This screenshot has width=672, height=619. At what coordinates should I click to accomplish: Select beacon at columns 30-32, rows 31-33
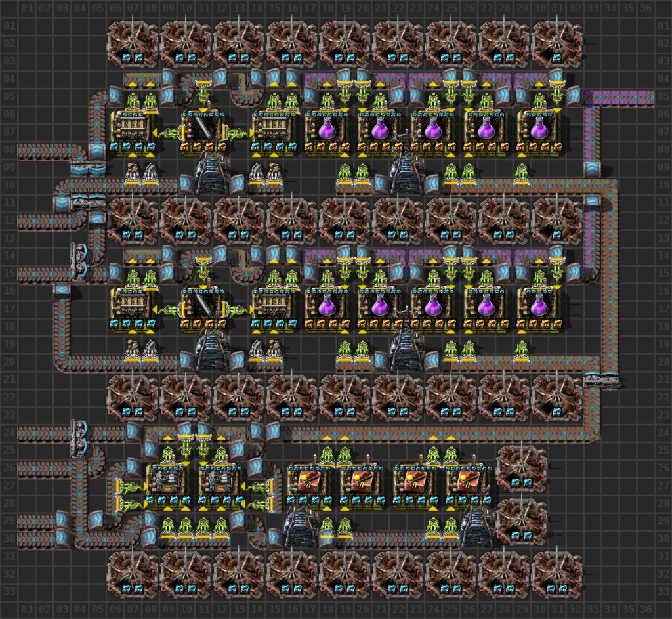[556, 574]
